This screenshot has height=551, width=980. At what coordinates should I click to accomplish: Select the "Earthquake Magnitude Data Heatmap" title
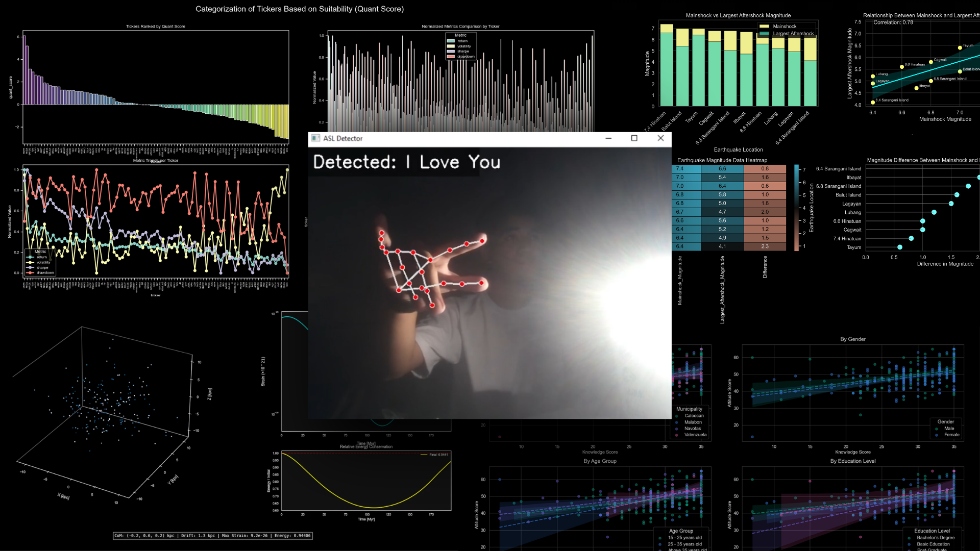point(722,160)
